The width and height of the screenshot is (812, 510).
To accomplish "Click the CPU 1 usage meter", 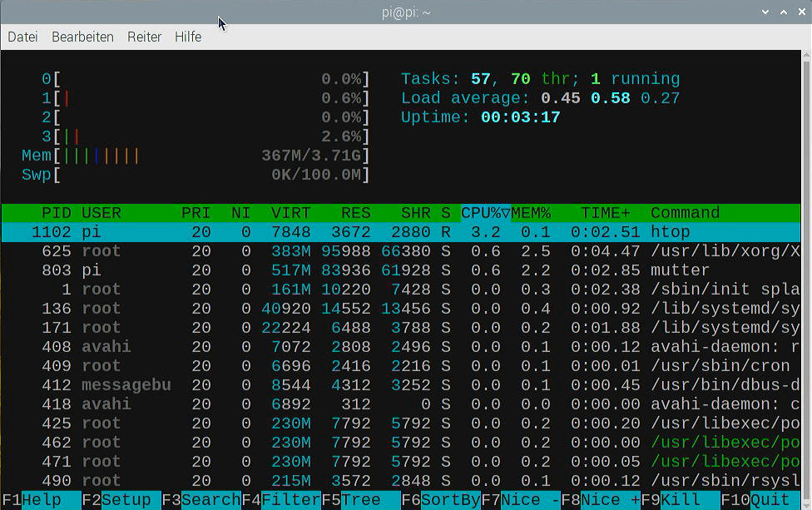I will click(x=205, y=98).
